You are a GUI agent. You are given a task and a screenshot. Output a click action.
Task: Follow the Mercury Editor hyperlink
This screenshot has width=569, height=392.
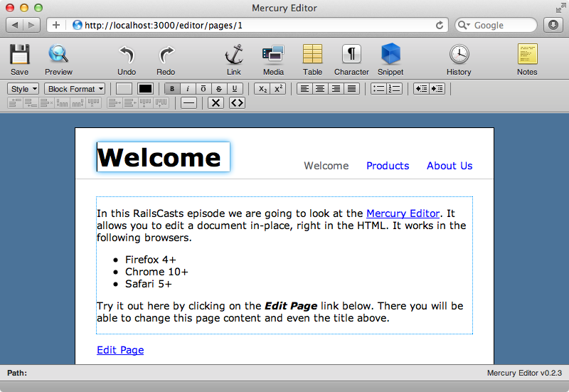[403, 213]
